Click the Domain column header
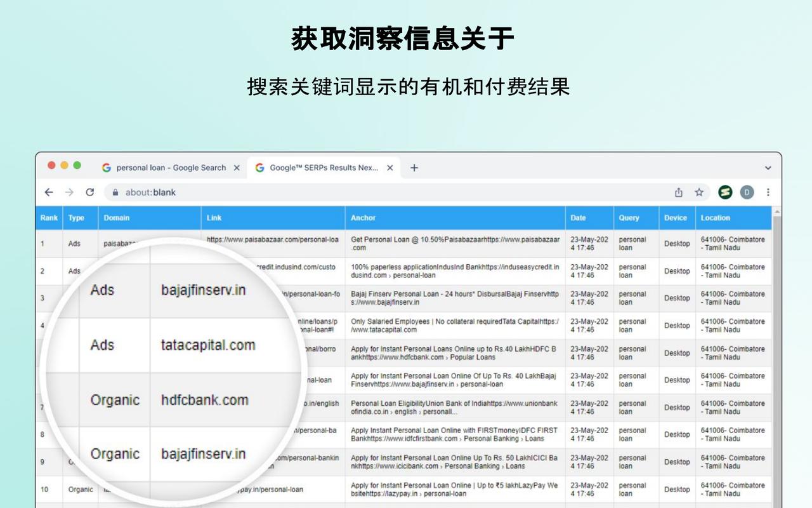Screen dimensions: 812x508 (x=150, y=218)
